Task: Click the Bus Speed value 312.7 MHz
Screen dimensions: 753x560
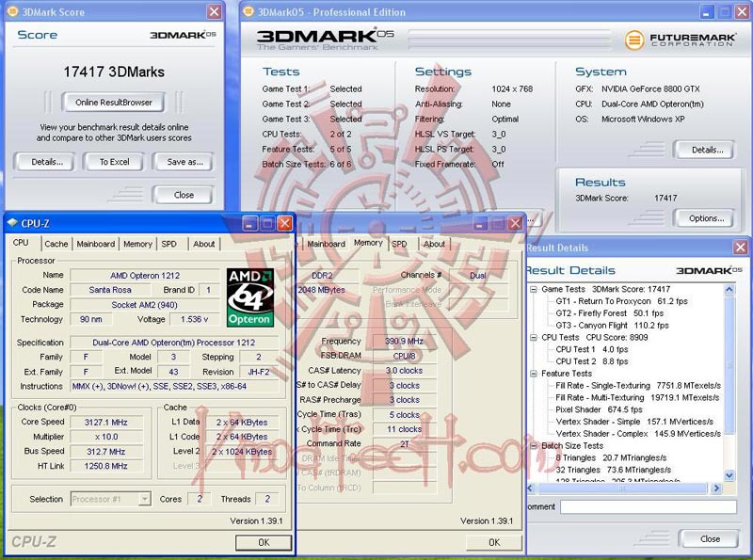Action: click(x=106, y=452)
